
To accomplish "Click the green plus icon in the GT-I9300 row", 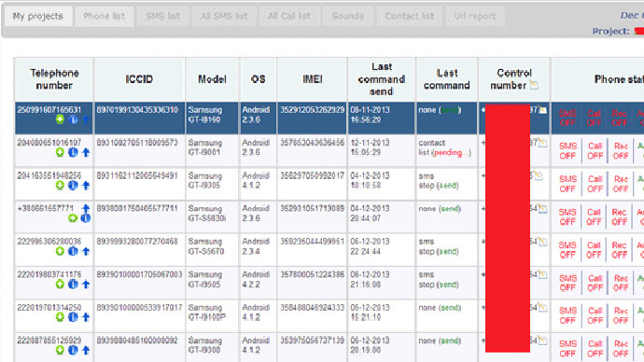I will [60, 350].
